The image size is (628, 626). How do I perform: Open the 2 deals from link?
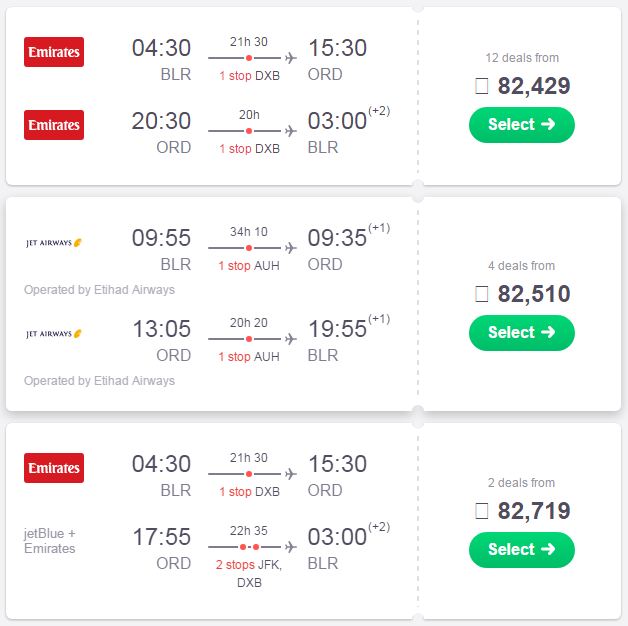coord(521,483)
